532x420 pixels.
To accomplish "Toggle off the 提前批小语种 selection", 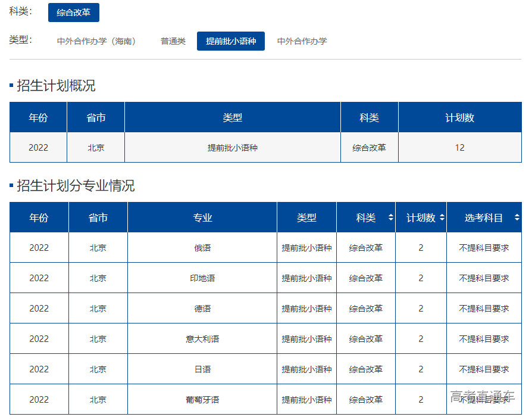I will tap(230, 41).
